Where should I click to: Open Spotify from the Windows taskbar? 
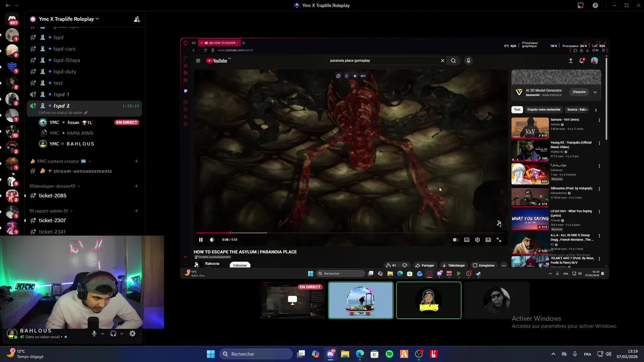[389, 354]
